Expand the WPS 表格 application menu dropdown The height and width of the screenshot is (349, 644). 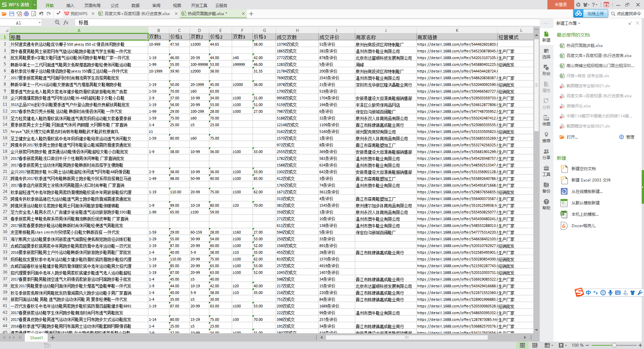tap(35, 5)
